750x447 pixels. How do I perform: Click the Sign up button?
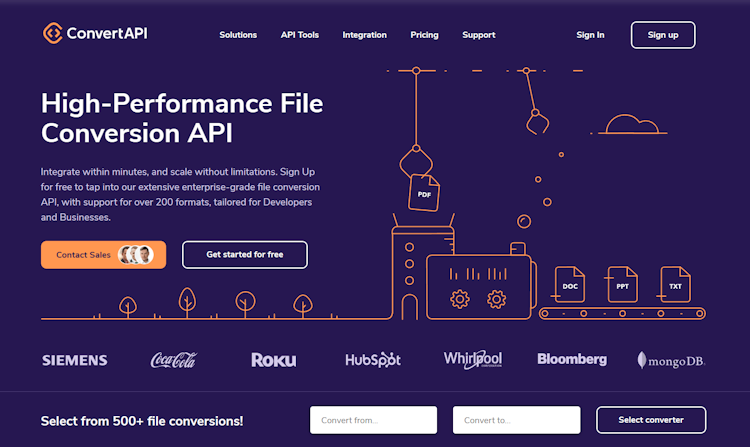click(x=663, y=35)
